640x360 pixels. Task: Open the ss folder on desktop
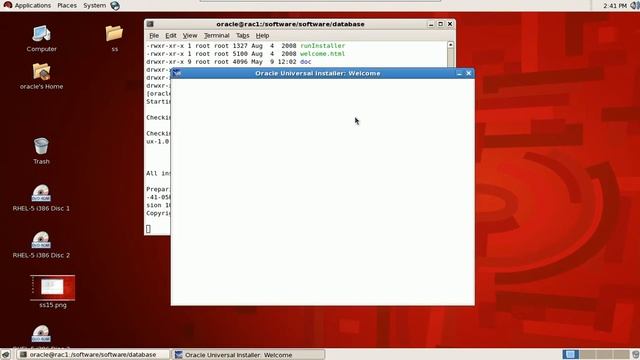tap(114, 38)
